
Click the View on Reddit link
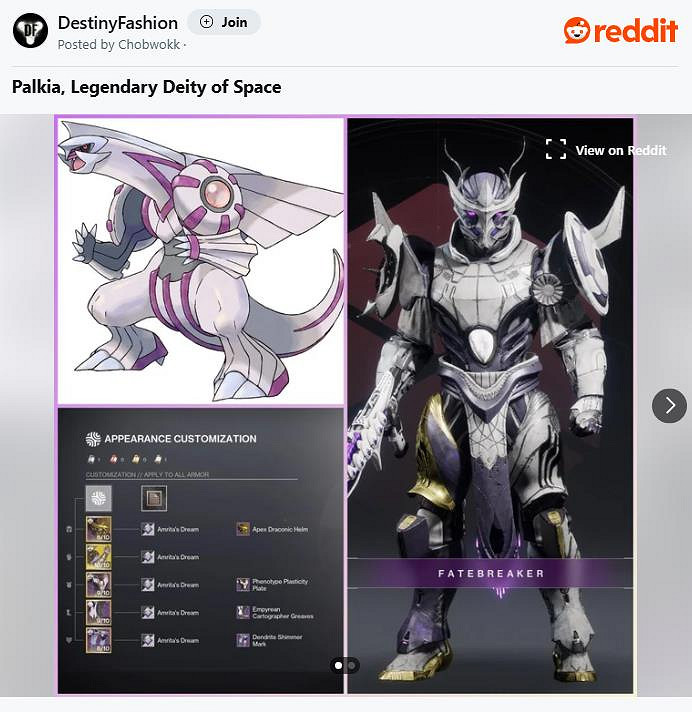621,150
